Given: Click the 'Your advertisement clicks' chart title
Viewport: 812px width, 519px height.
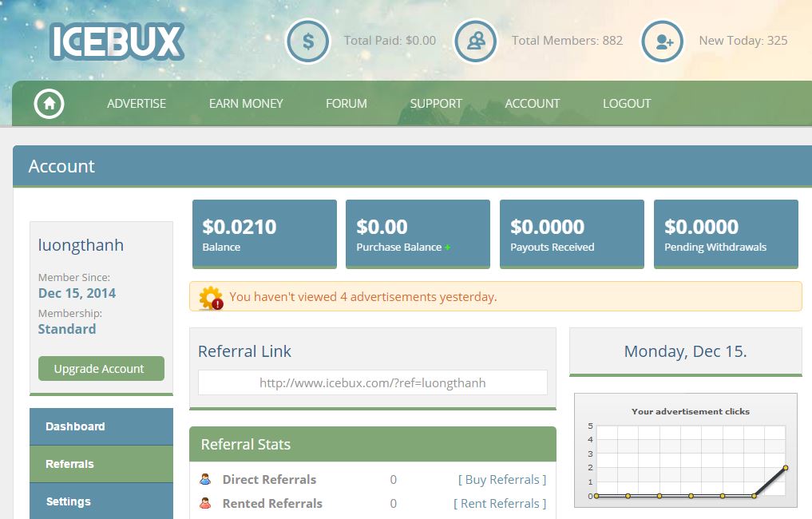Looking at the screenshot, I should click(x=691, y=411).
